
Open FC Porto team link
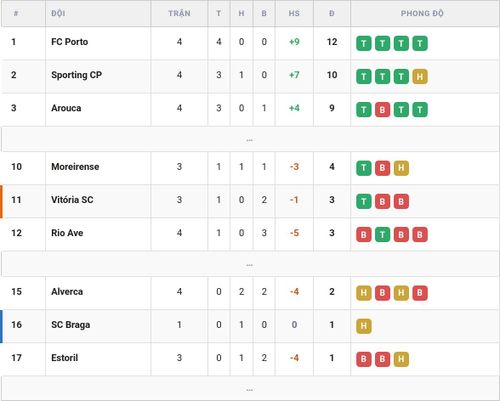pos(70,42)
